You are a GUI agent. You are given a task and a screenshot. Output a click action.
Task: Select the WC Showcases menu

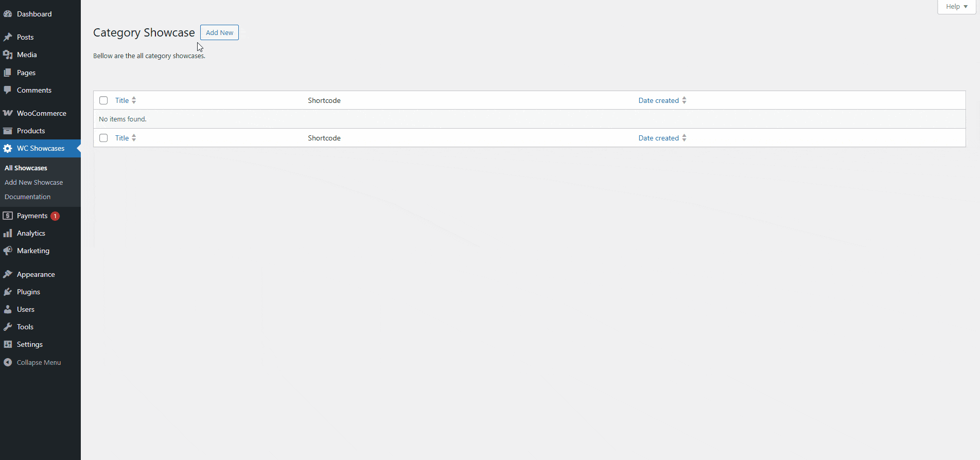click(x=40, y=148)
